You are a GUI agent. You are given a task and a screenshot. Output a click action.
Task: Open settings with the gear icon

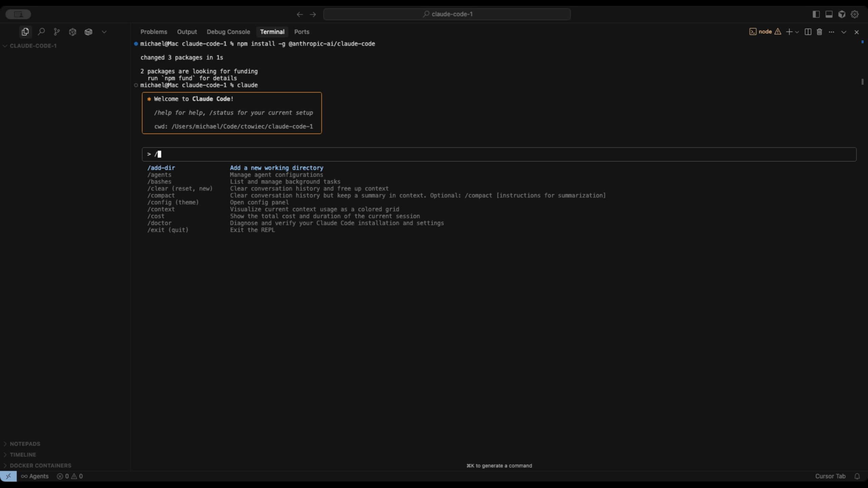click(855, 14)
